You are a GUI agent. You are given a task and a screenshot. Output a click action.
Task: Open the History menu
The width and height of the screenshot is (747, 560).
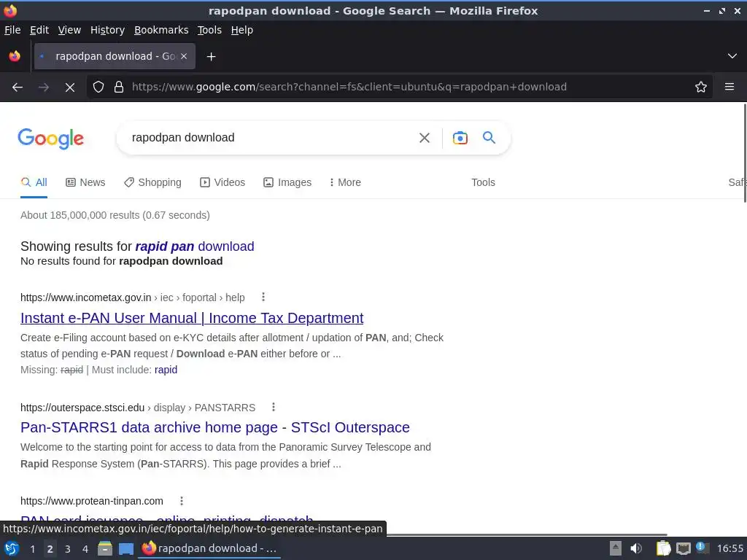point(107,30)
